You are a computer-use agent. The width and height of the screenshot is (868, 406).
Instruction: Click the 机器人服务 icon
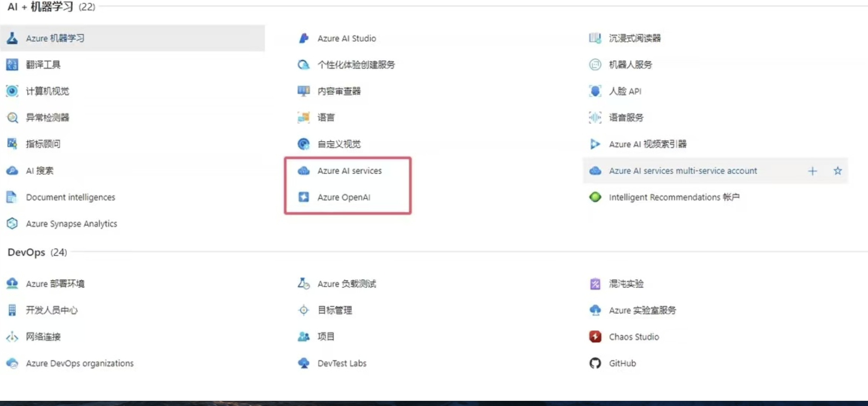[595, 65]
